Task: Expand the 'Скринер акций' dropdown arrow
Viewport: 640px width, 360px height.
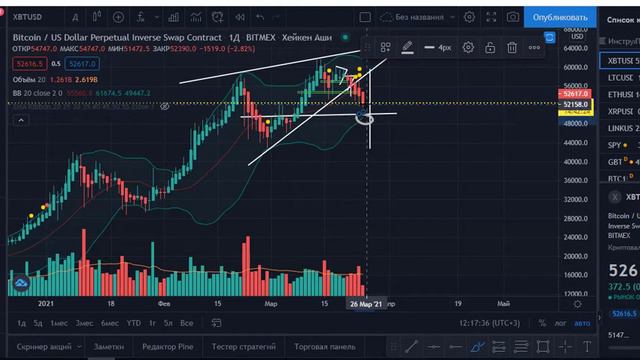Action: [79, 347]
